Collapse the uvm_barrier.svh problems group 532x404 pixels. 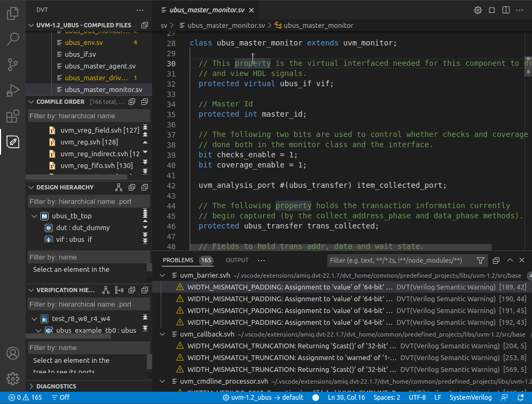click(x=163, y=276)
